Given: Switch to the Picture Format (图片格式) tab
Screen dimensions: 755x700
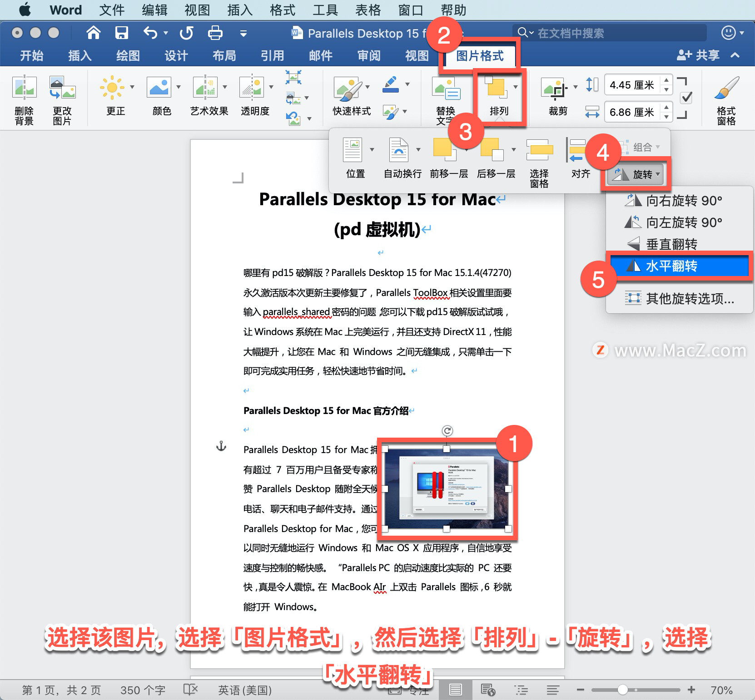Looking at the screenshot, I should tap(480, 56).
